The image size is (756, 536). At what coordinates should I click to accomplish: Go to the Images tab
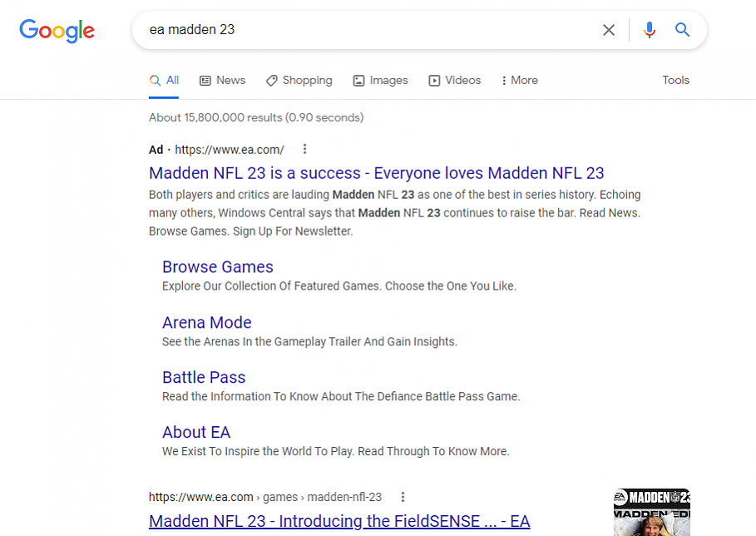[380, 81]
